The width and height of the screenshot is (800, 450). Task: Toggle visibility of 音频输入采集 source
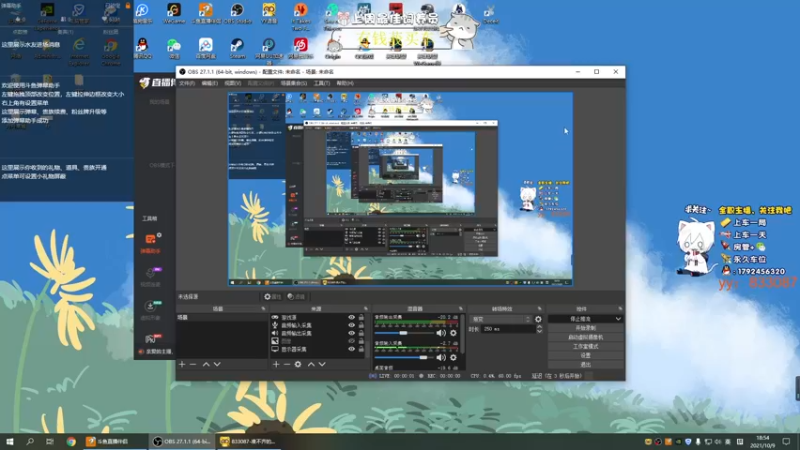[x=352, y=325]
